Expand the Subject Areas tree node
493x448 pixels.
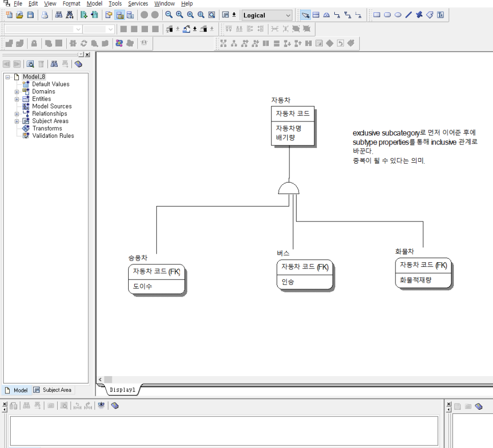pyautogui.click(x=17, y=121)
